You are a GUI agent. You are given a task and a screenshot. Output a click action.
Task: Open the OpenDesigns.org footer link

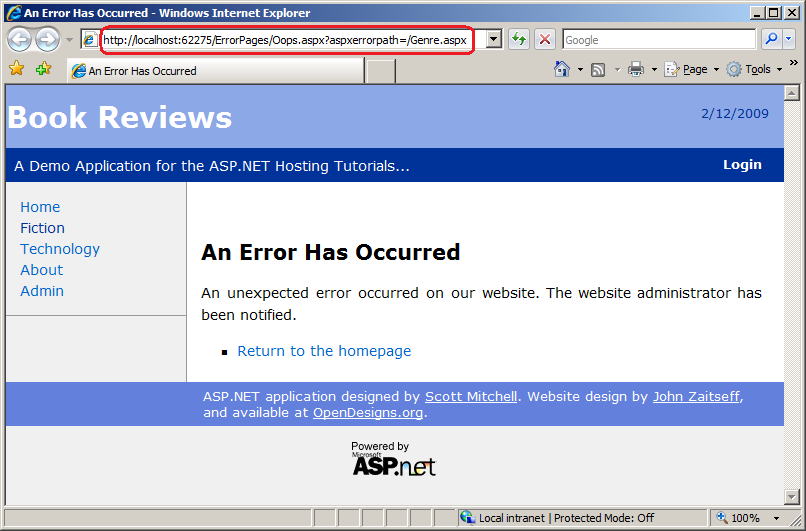tap(368, 412)
